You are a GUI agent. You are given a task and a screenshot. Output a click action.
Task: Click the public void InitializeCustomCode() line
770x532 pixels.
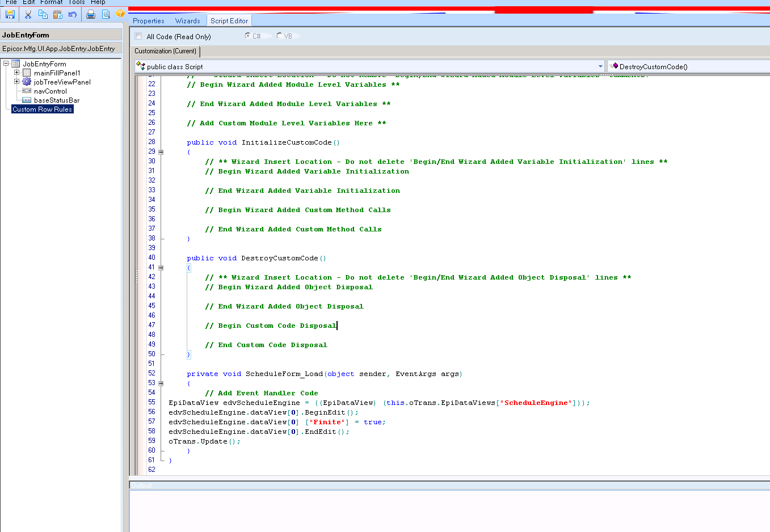coord(263,142)
